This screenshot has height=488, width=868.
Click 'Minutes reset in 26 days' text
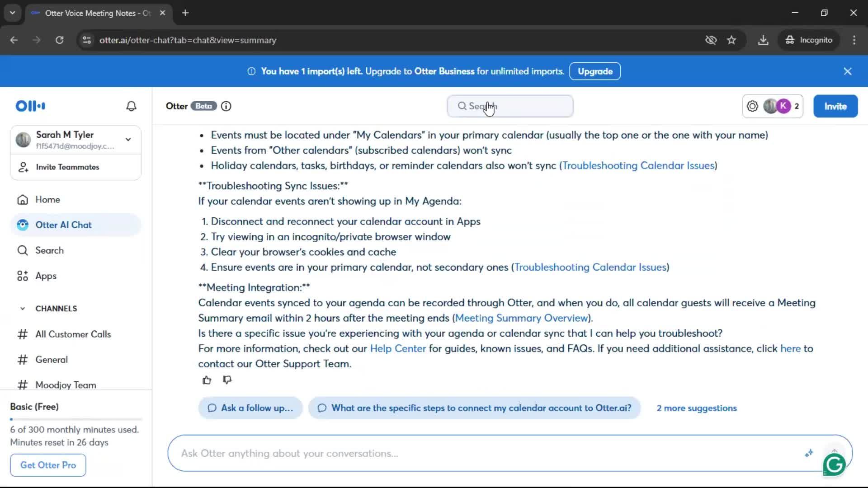(x=59, y=442)
